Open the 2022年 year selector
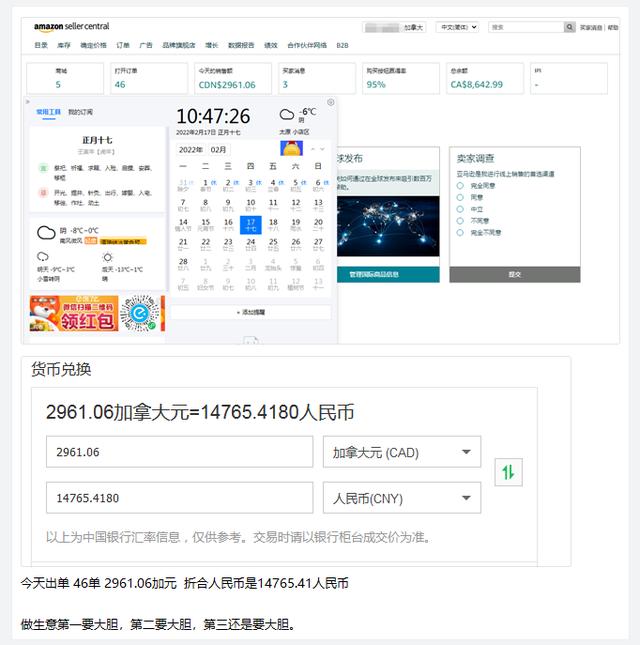 pyautogui.click(x=191, y=149)
